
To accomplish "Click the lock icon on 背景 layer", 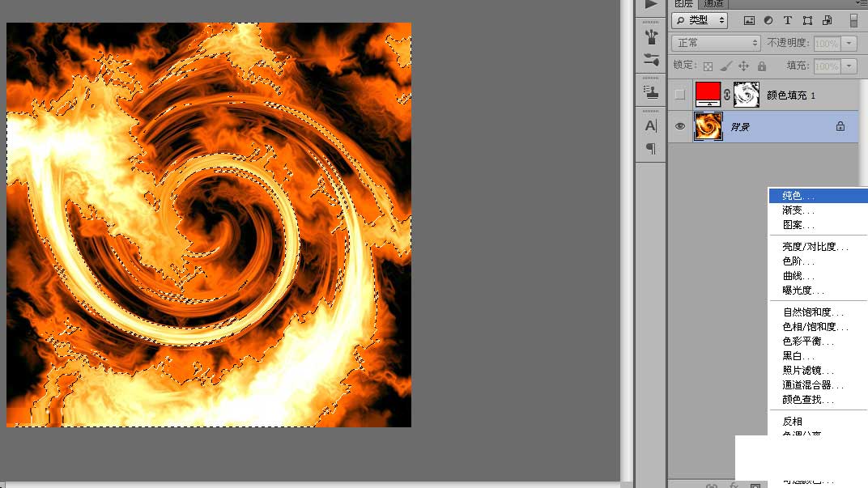I will pos(840,126).
